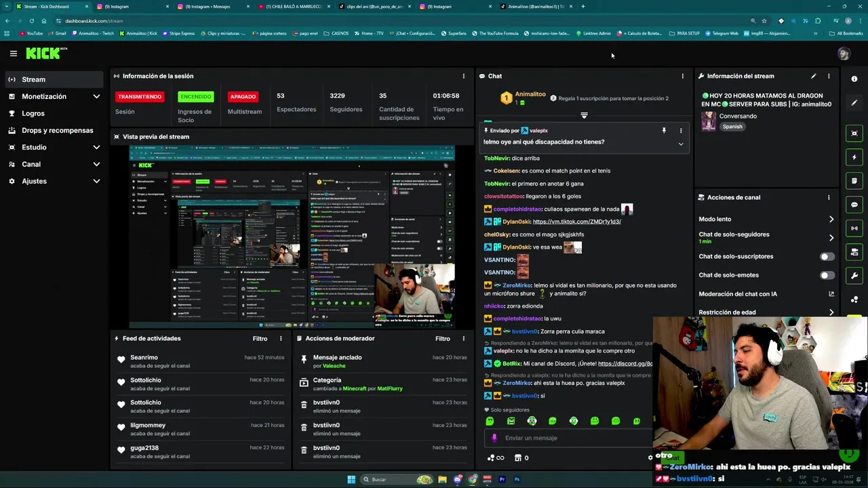The image size is (868, 488).
Task: Click the camera icon in right sidebar
Action: coord(854,252)
